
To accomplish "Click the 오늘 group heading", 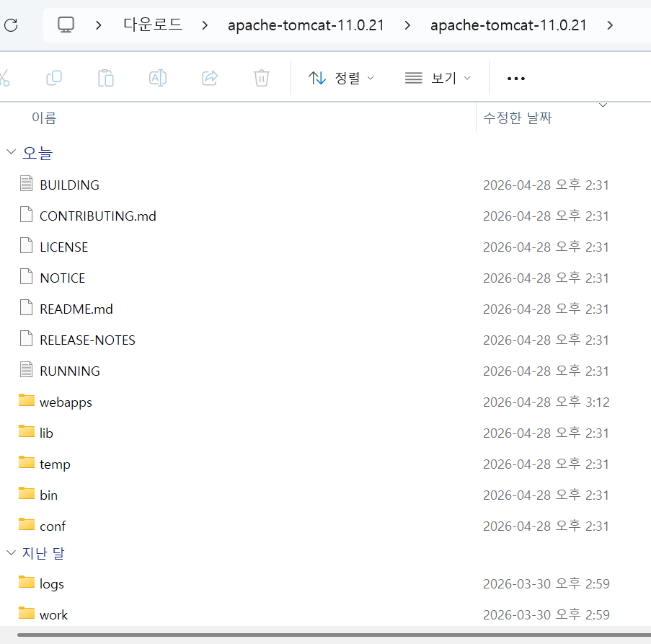I will [37, 153].
